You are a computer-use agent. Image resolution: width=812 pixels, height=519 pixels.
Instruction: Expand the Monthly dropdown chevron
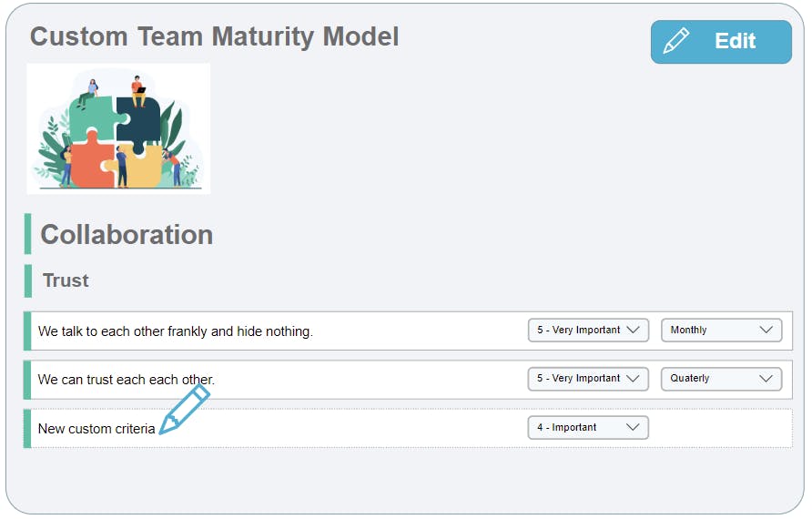766,331
